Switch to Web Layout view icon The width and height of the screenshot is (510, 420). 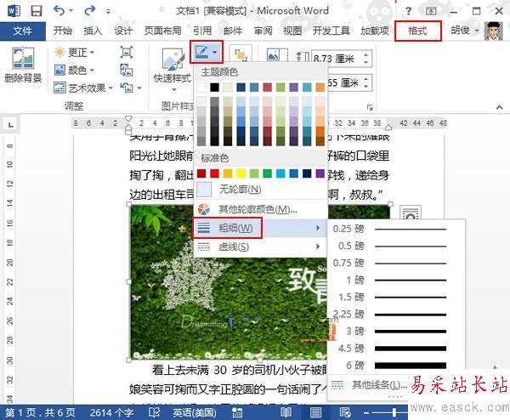click(x=345, y=412)
